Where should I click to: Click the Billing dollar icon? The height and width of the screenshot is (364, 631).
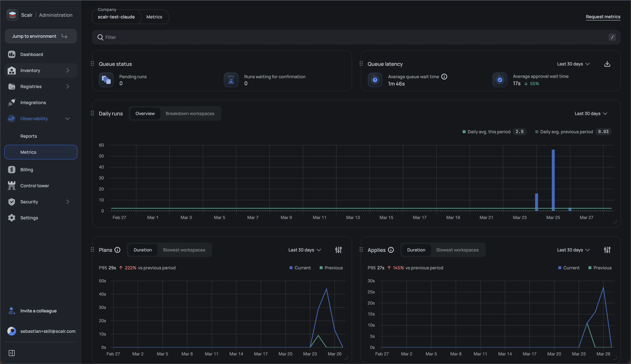click(x=12, y=169)
